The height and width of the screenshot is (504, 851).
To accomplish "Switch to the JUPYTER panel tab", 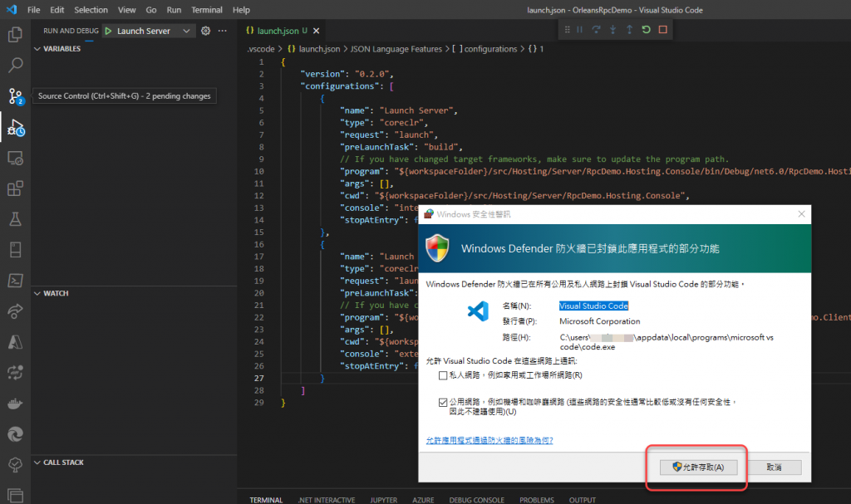I will click(x=384, y=500).
